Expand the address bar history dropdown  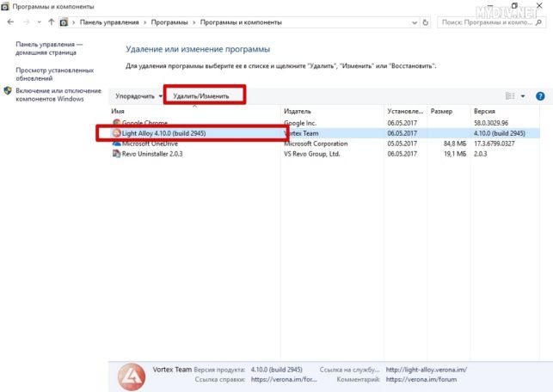[x=415, y=22]
